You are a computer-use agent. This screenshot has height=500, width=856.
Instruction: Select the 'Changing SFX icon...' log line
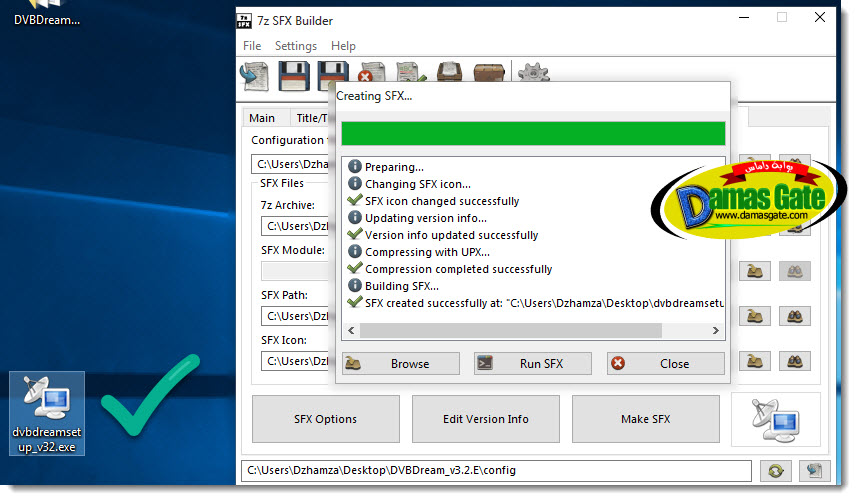point(409,184)
